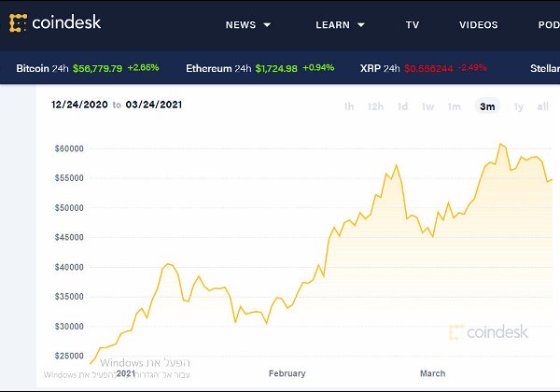The height and width of the screenshot is (392, 560).
Task: Expand the LEARN dropdown menu
Action: [340, 25]
